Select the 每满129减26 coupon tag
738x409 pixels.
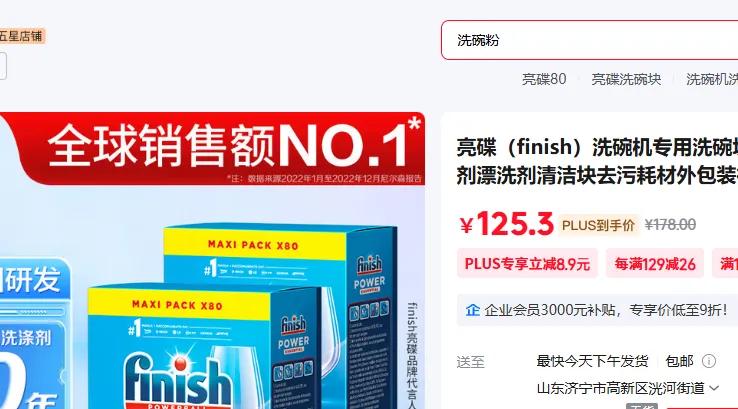tap(655, 264)
